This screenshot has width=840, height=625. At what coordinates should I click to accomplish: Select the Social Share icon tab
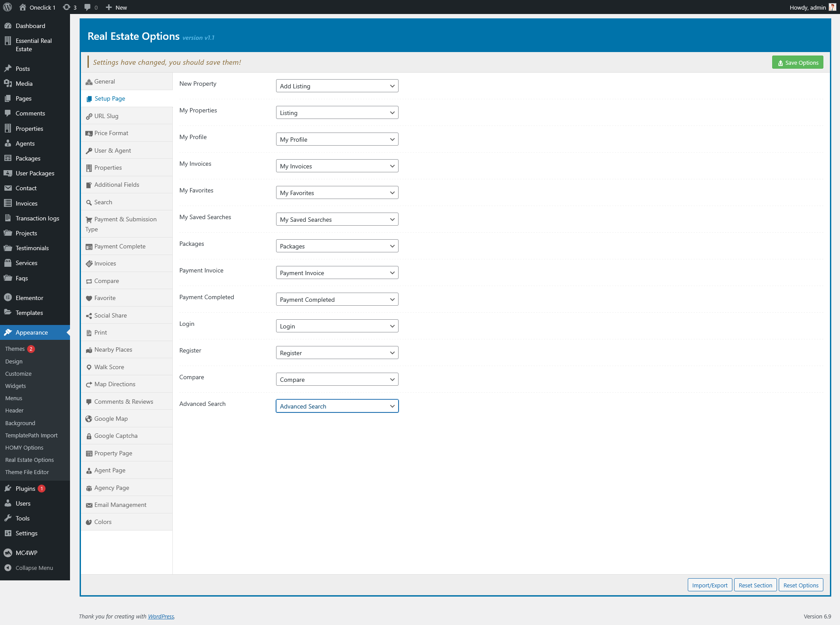[x=126, y=315]
